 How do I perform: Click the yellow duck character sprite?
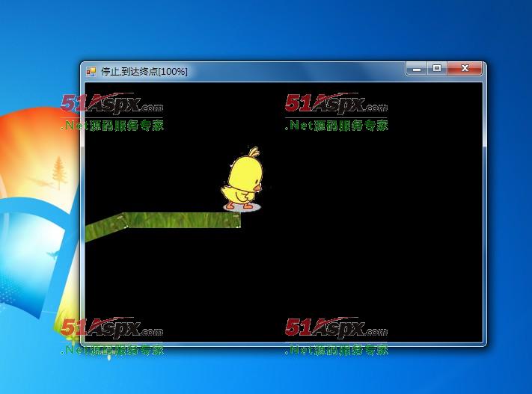(x=242, y=179)
